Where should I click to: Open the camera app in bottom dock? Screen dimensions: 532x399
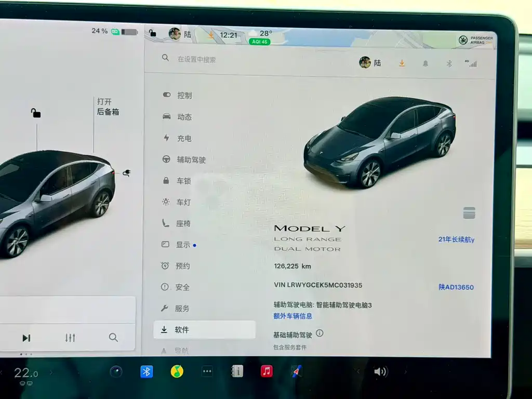(116, 371)
